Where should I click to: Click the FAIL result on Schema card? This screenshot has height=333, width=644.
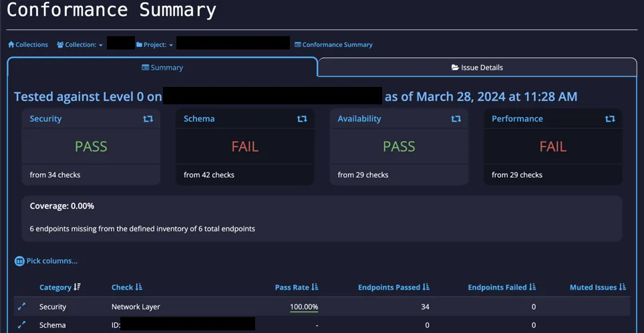(245, 146)
